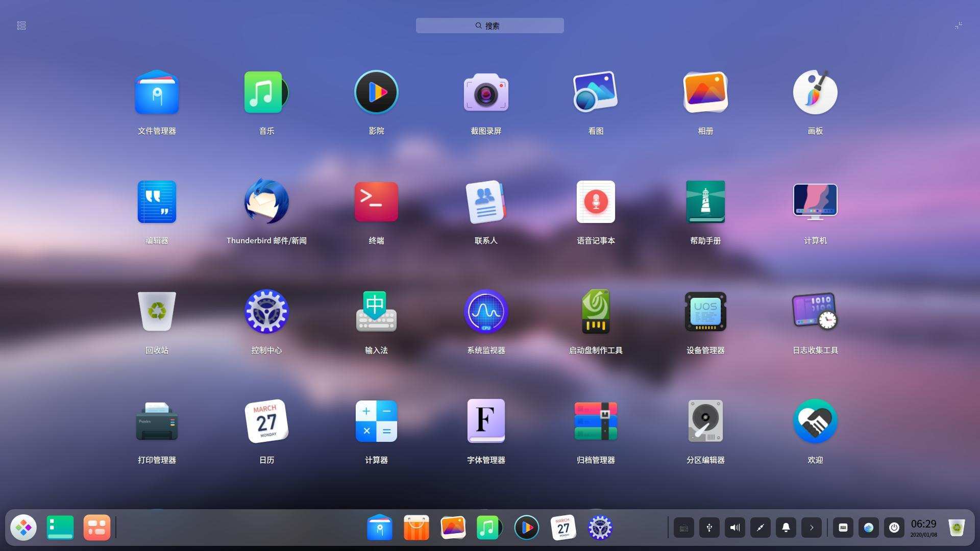Open album from the dock

pyautogui.click(x=453, y=528)
